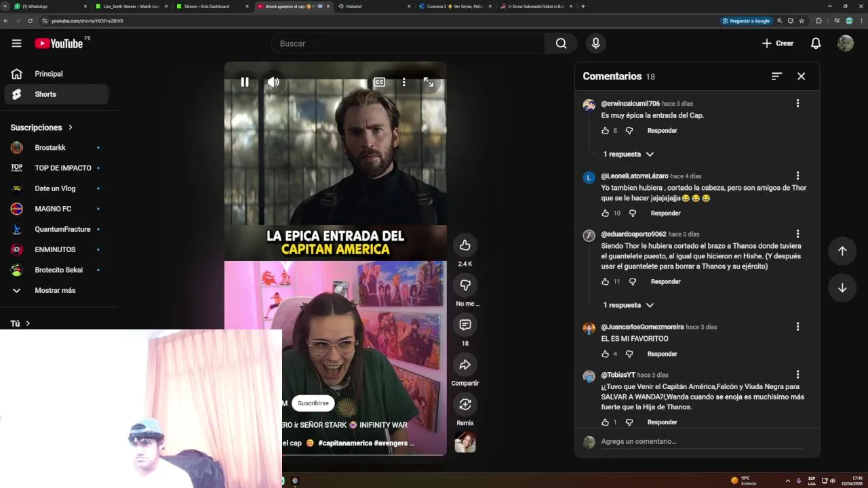868x488 pixels.
Task: Expand 1 respuesta under eduardooporto9062's comment
Action: pos(628,305)
